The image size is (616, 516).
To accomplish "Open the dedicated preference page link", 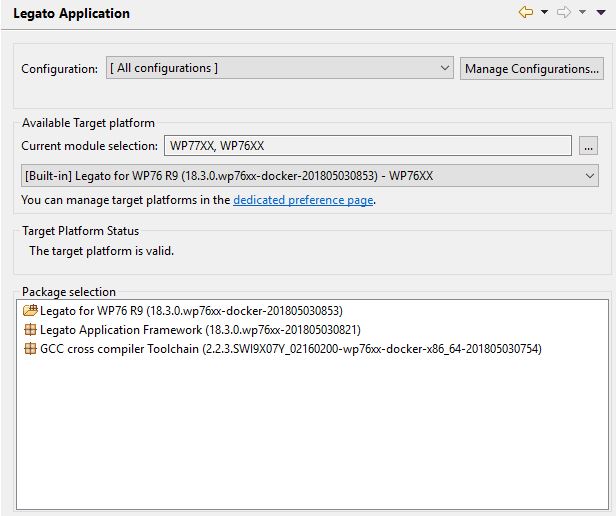I will point(303,200).
